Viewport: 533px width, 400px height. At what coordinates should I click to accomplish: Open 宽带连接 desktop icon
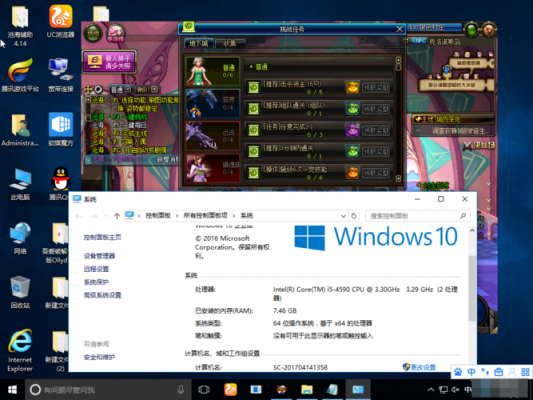point(61,75)
